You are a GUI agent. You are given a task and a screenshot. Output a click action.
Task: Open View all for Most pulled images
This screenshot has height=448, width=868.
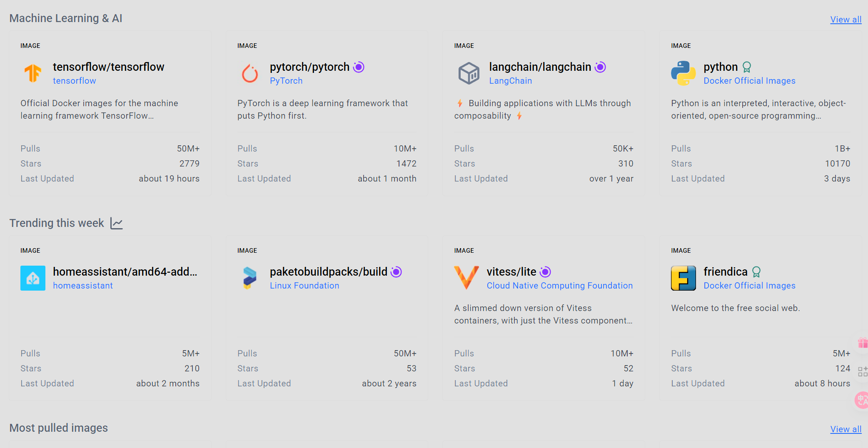point(846,429)
